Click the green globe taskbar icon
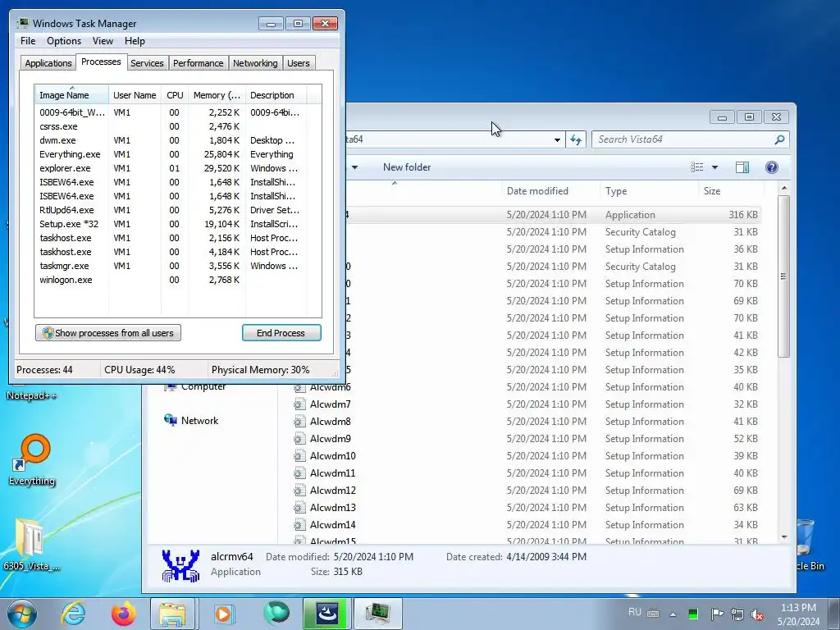840x630 pixels. (x=276, y=614)
